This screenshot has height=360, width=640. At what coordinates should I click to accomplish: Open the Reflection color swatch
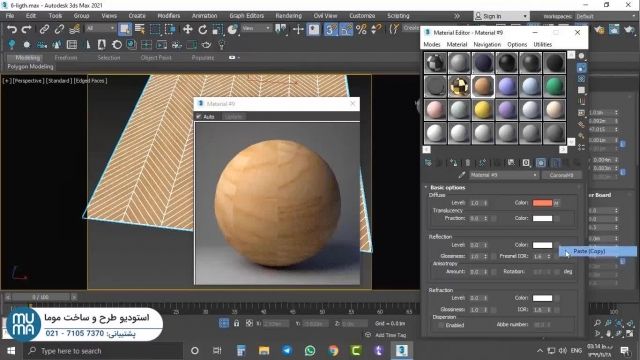click(x=542, y=245)
